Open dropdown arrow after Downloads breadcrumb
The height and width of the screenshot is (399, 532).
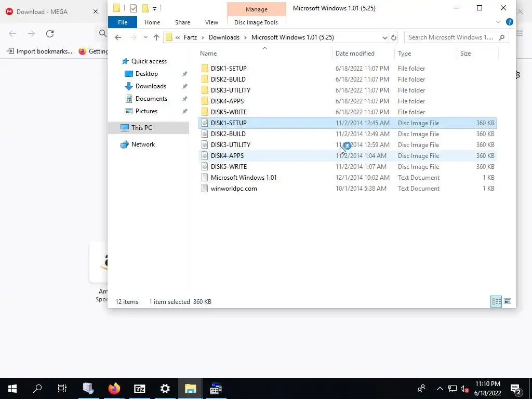[246, 37]
